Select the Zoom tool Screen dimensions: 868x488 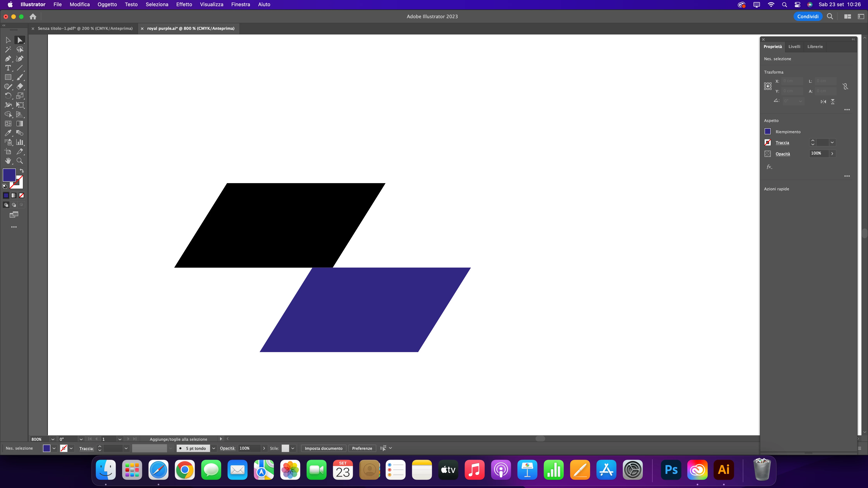point(20,161)
